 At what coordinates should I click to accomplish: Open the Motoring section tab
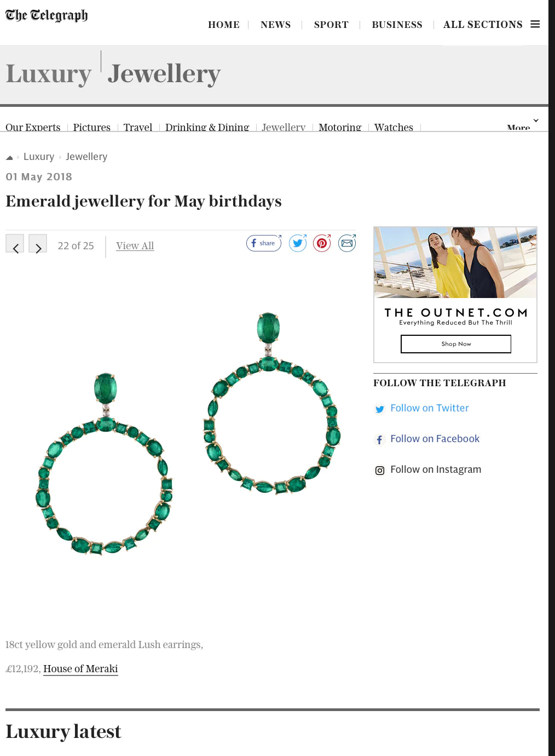pos(340,127)
